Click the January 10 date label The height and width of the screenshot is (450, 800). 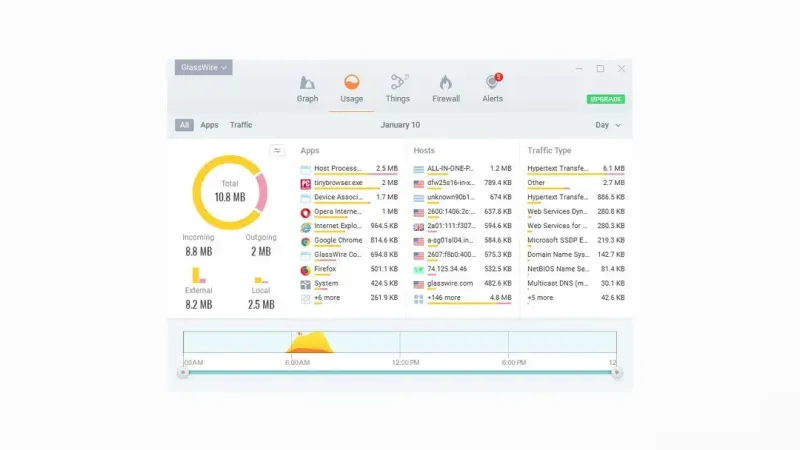[x=400, y=125]
